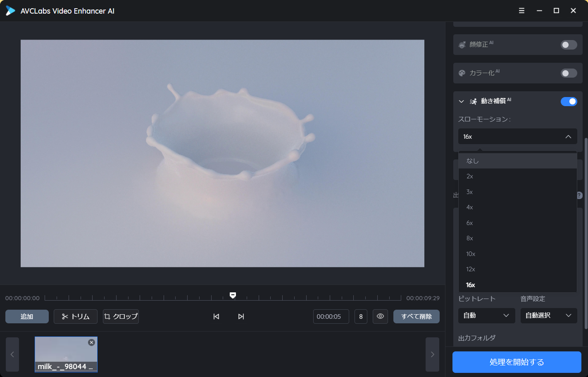
Task: Open the ビットレート 自動 dropdown
Action: (486, 315)
